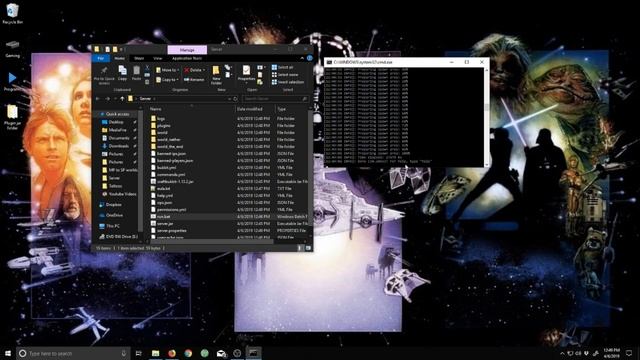This screenshot has width=640, height=360.
Task: Open recent locations dropdown arrow
Action: [x=115, y=99]
